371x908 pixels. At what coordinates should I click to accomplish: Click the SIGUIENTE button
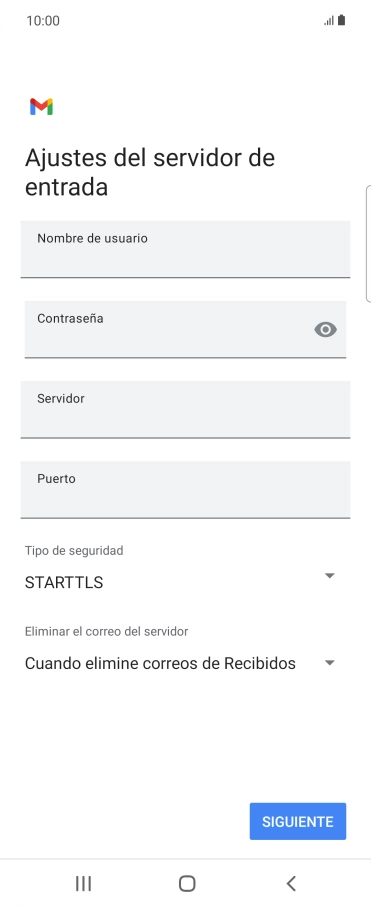point(298,821)
